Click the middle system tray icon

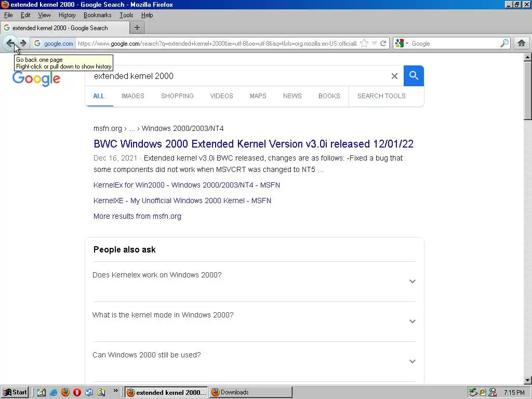[x=483, y=392]
